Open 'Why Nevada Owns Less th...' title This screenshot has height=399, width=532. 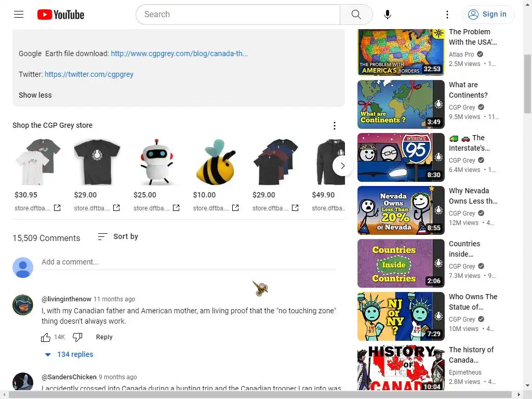[x=473, y=196]
